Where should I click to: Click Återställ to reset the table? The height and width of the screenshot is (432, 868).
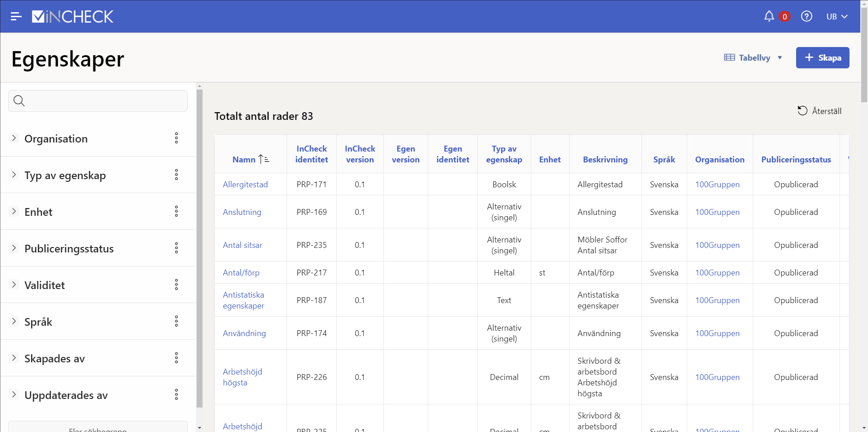(x=820, y=111)
